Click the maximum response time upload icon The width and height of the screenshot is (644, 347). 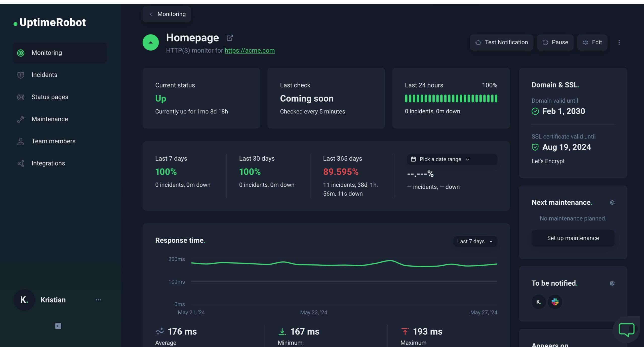[405, 331]
